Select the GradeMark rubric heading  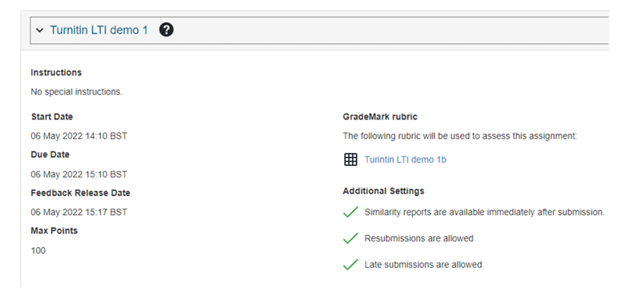point(380,117)
